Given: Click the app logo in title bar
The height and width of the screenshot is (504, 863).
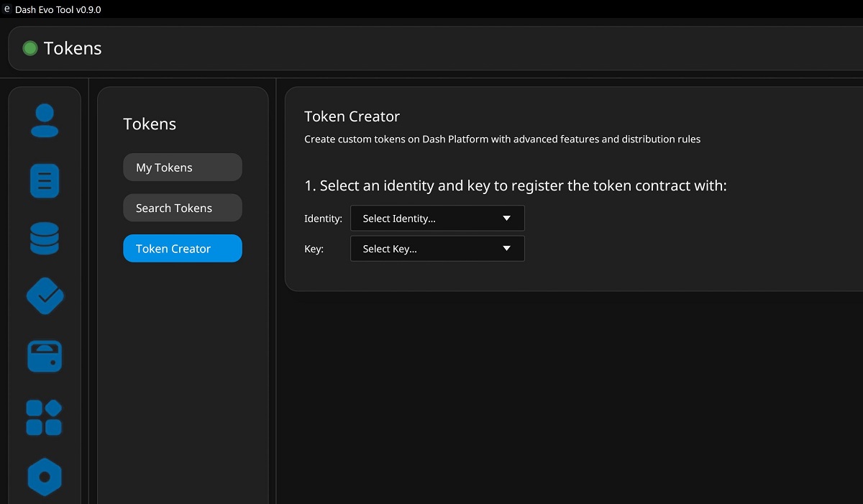Looking at the screenshot, I should 7,10.
